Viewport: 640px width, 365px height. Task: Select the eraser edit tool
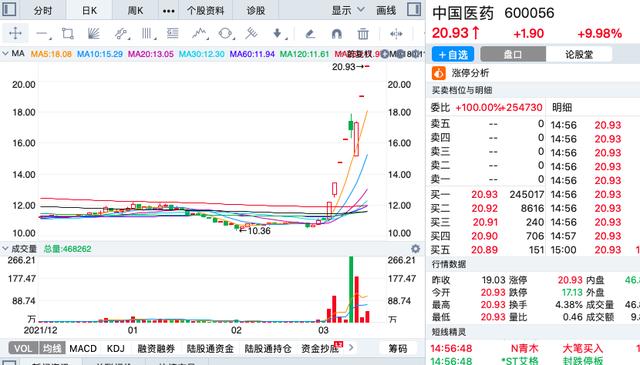(x=310, y=33)
